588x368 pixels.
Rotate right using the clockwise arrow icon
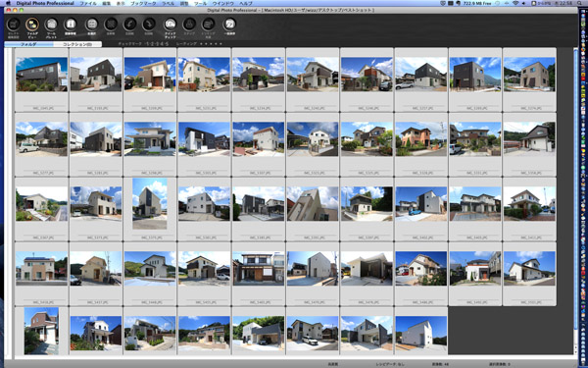(x=149, y=25)
